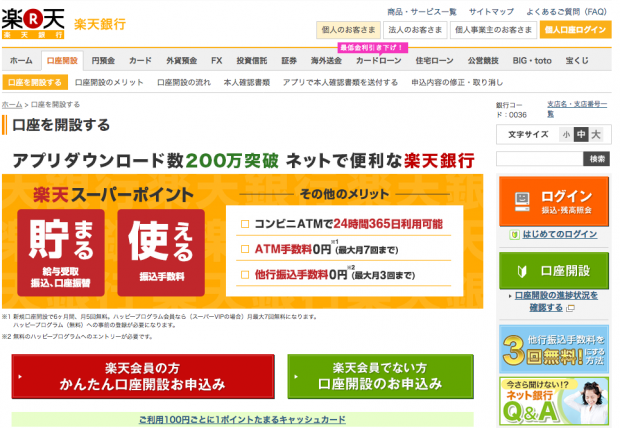Click into the site search field
This screenshot has height=428, width=620.
[x=540, y=159]
